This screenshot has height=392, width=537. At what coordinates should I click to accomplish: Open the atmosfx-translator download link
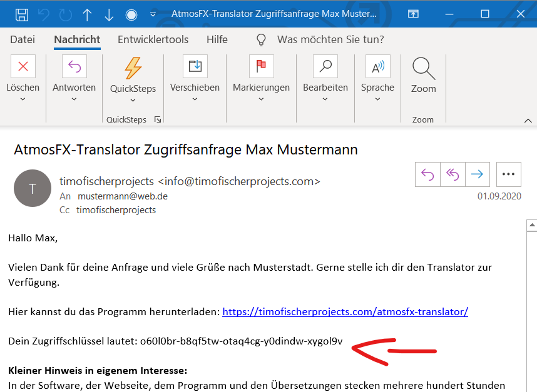coord(345,311)
